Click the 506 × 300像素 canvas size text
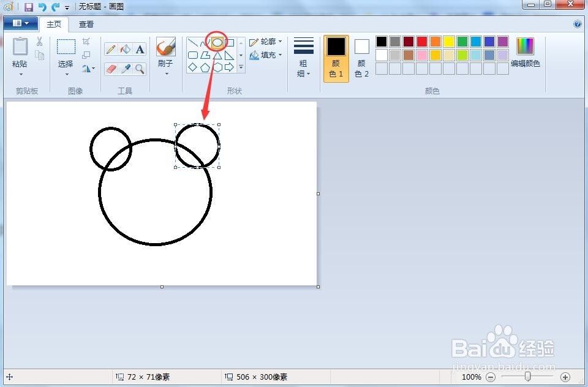 (262, 377)
